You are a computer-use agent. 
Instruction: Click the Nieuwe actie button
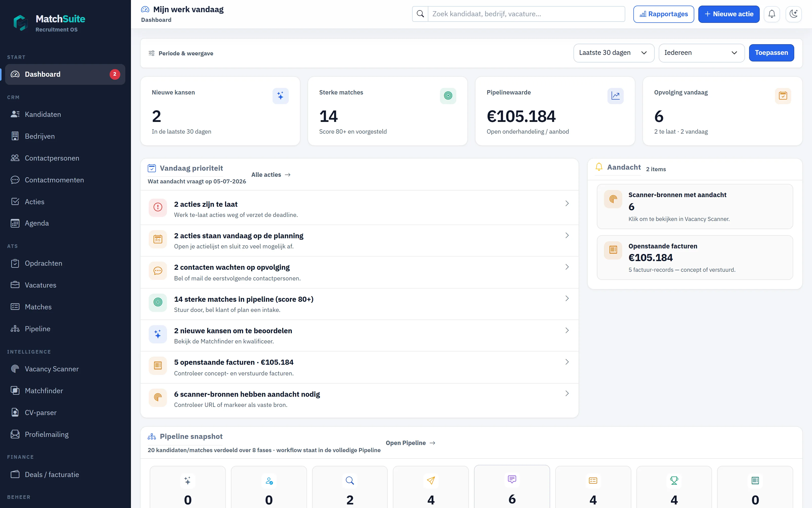[729, 14]
